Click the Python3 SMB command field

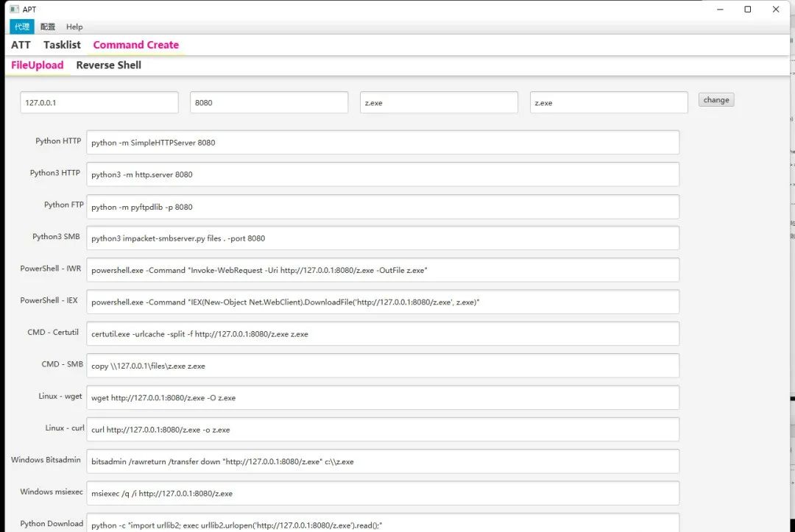tap(383, 238)
